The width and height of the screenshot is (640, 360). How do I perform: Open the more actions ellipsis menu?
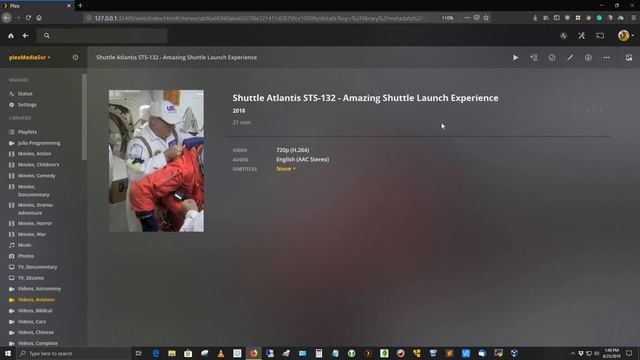607,58
